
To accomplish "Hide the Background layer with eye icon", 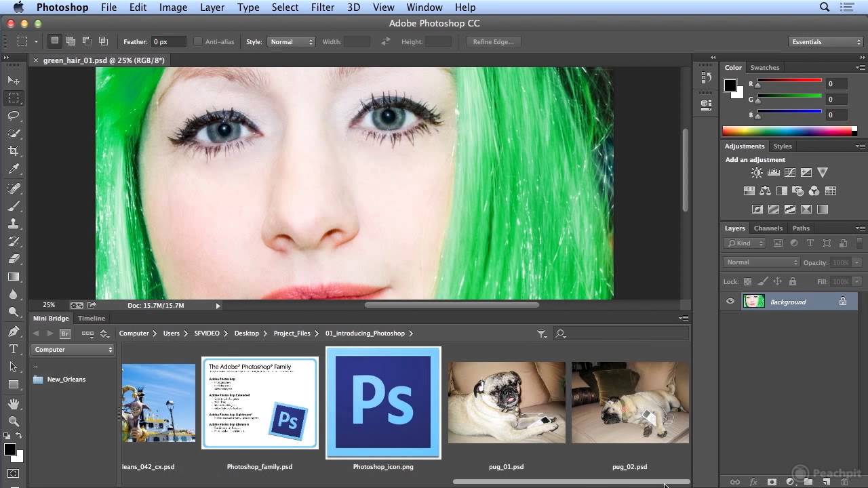I will tap(730, 302).
